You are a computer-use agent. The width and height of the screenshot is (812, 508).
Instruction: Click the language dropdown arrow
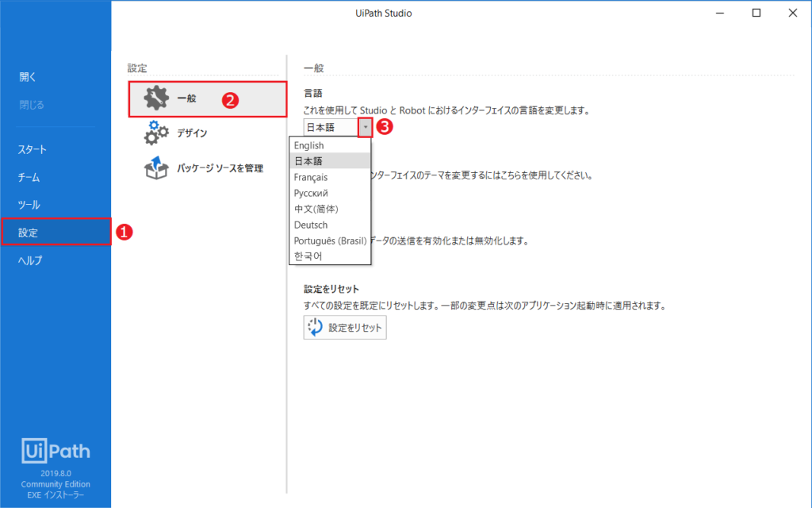click(365, 127)
